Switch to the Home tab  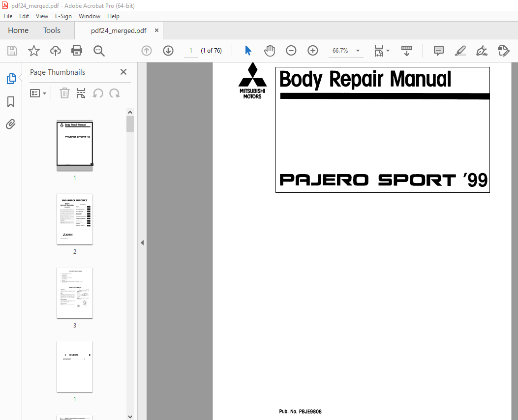18,30
